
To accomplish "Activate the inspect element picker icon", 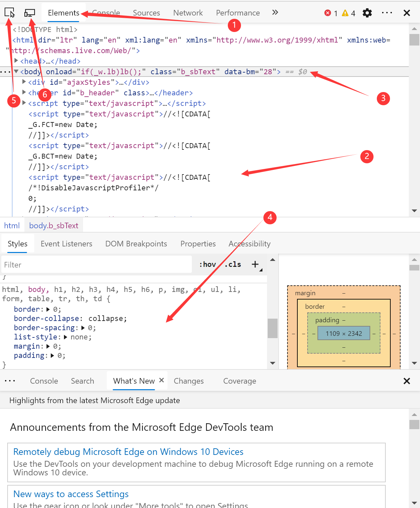I will (10, 13).
